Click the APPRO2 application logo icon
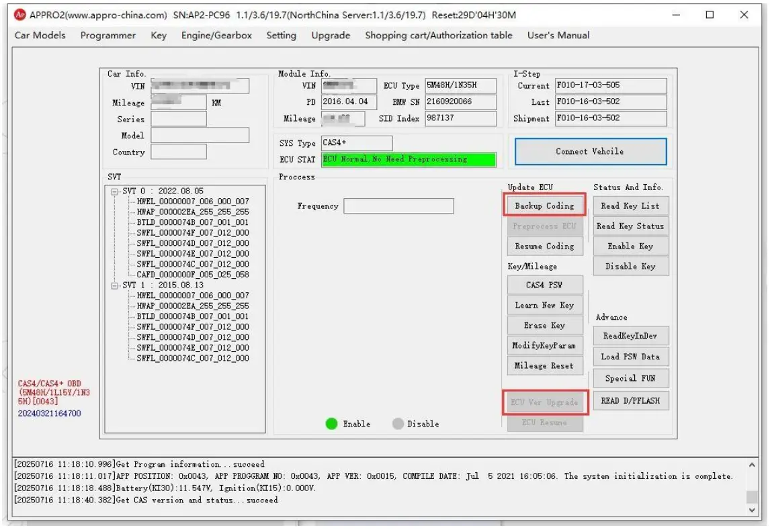 (x=19, y=15)
